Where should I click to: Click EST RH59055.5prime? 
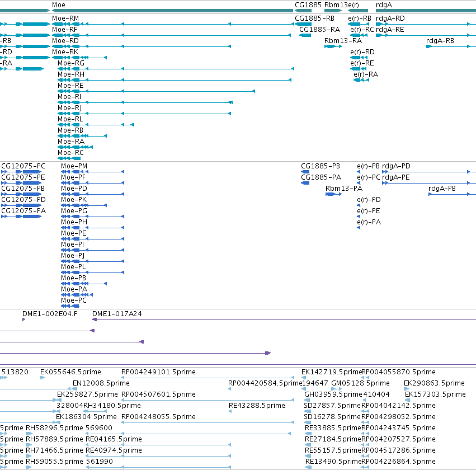[x=54, y=462]
